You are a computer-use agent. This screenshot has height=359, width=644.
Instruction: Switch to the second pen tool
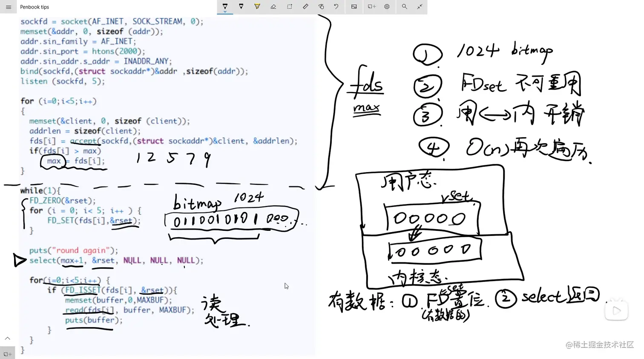tap(241, 6)
